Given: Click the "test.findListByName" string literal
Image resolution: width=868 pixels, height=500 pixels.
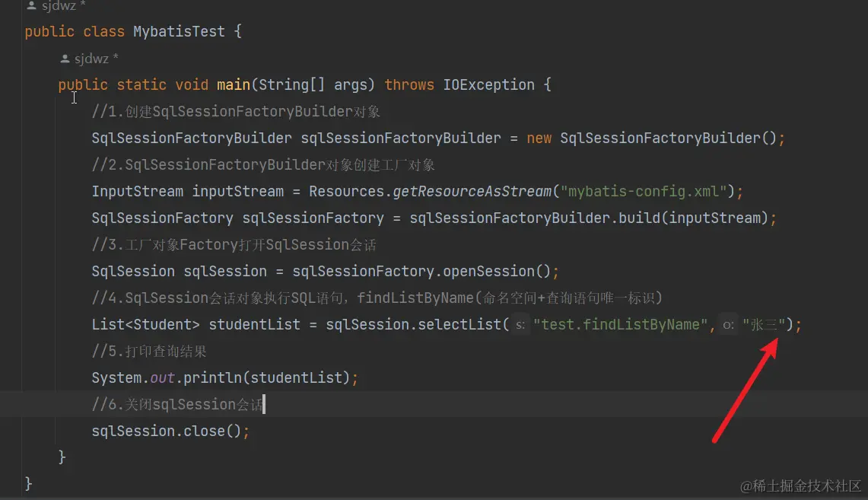Looking at the screenshot, I should click(x=620, y=324).
